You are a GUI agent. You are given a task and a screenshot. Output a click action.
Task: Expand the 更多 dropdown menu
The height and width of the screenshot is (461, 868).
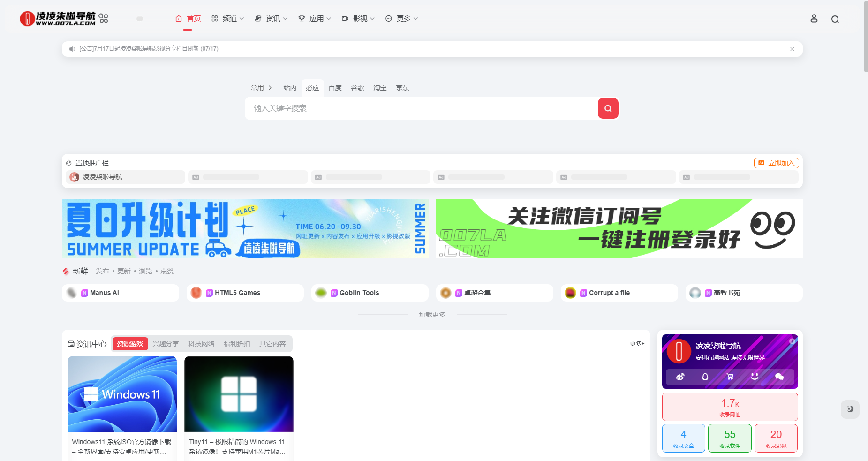pos(401,19)
